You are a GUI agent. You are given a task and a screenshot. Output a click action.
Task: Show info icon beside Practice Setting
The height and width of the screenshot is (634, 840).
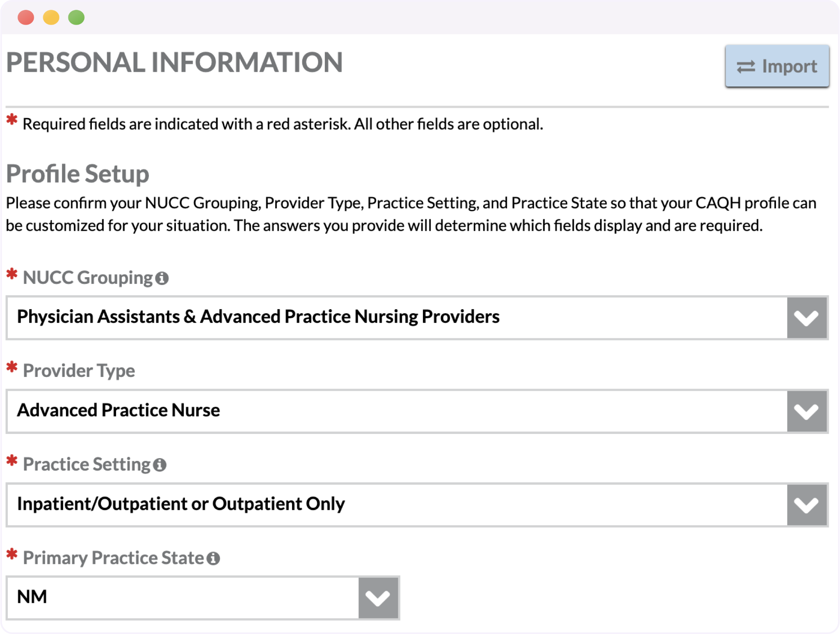pos(160,465)
